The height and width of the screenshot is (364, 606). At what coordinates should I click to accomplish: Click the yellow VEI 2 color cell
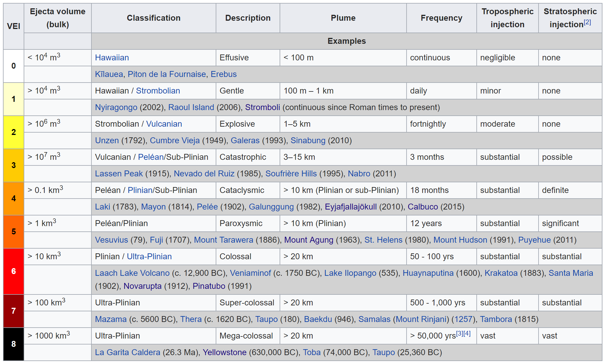click(x=14, y=132)
